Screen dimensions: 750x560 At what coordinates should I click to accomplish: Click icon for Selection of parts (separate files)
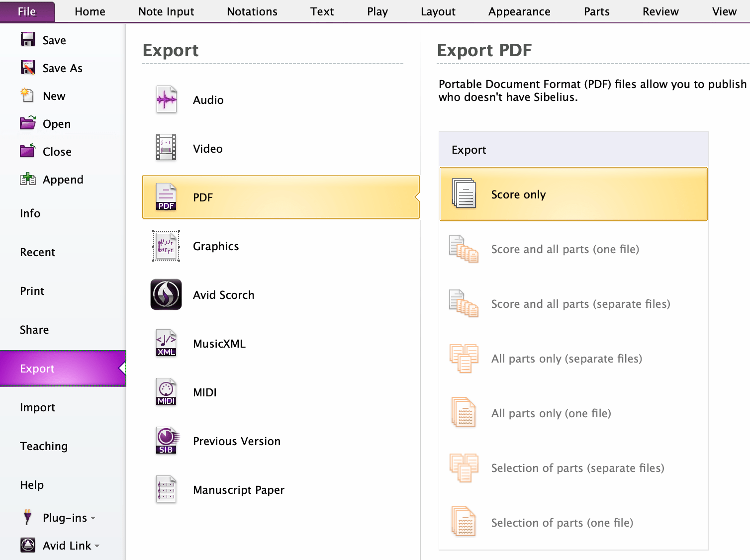(464, 467)
